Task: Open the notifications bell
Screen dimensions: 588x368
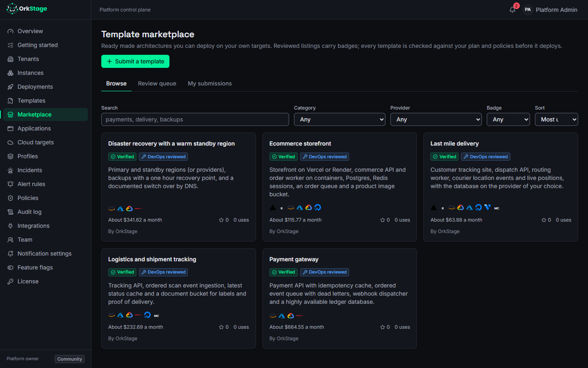Action: click(512, 10)
